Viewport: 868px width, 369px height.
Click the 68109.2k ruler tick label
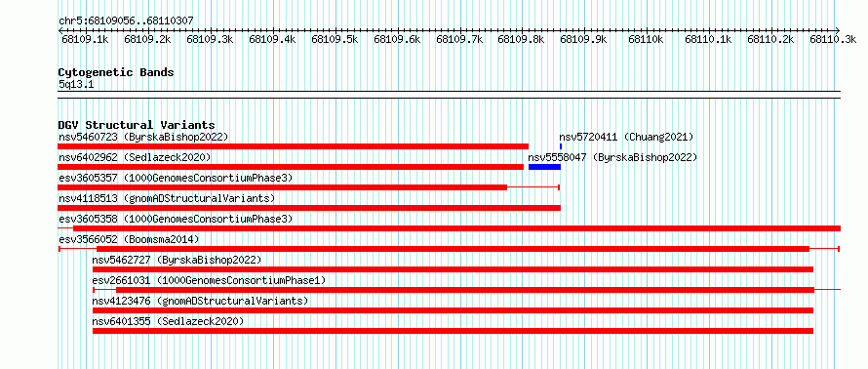click(147, 39)
